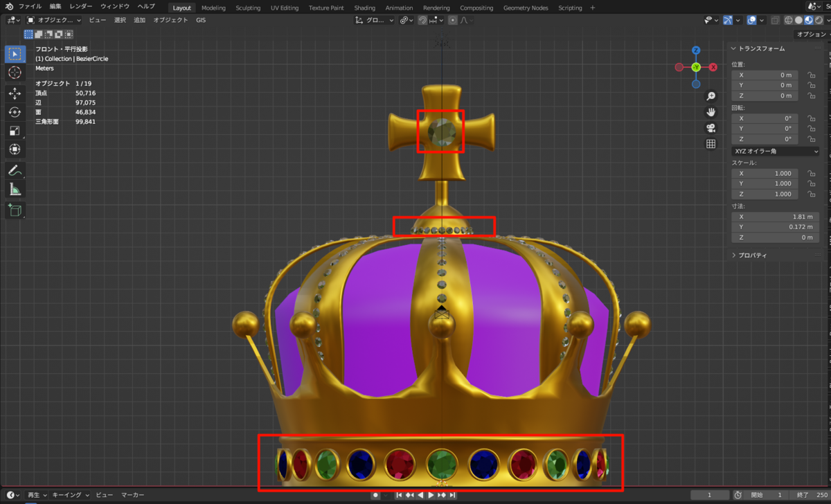Viewport: 831px width, 504px height.
Task: Open the editor type dropdown
Action: coord(12,20)
